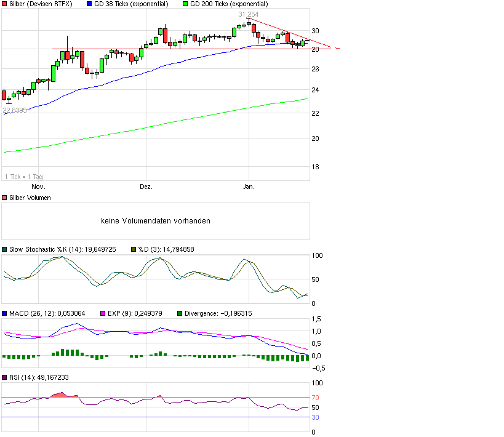
Task: Click the red descending trend line
Action: [x=289, y=33]
